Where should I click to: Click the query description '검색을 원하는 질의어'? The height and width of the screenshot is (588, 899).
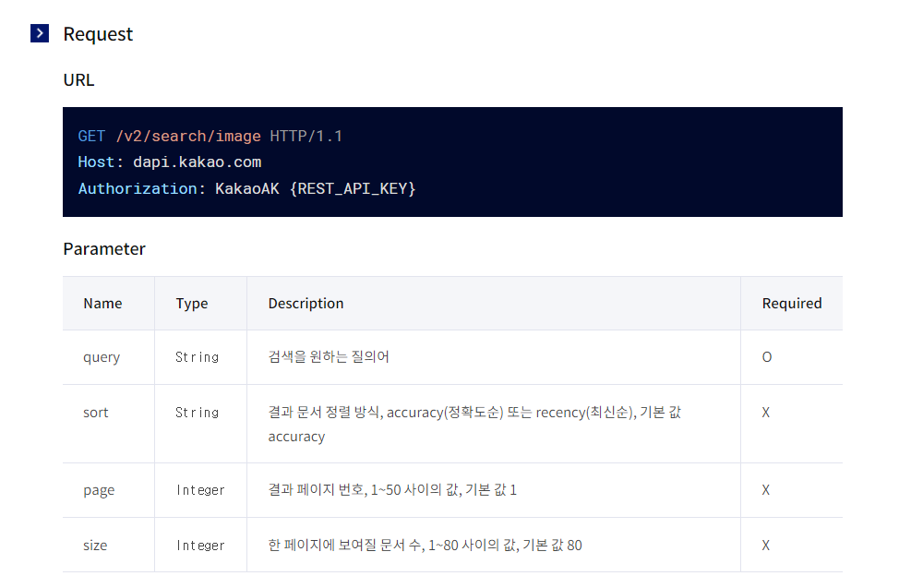(329, 357)
